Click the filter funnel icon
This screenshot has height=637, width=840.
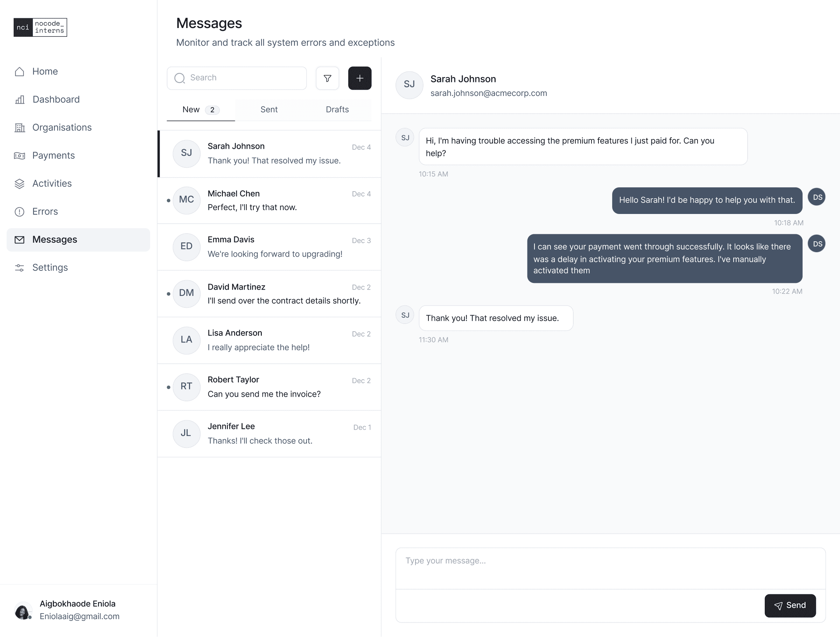(x=327, y=78)
